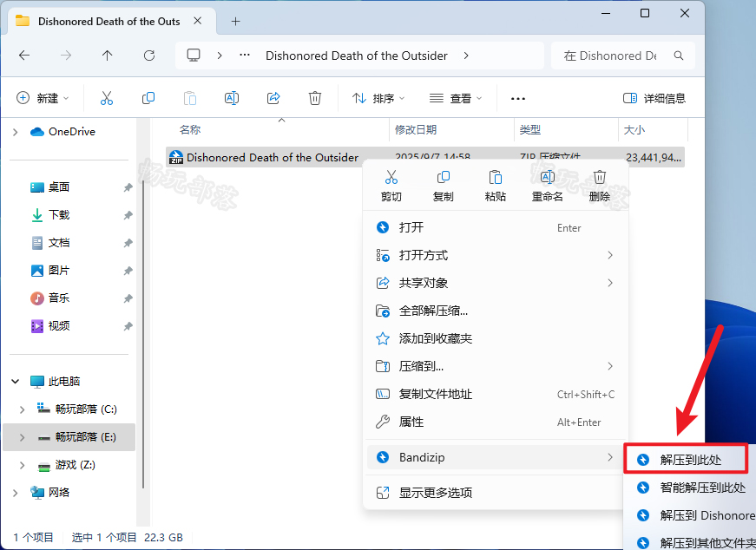Open the 新建 new item dropdown
756x550 pixels.
coord(43,98)
